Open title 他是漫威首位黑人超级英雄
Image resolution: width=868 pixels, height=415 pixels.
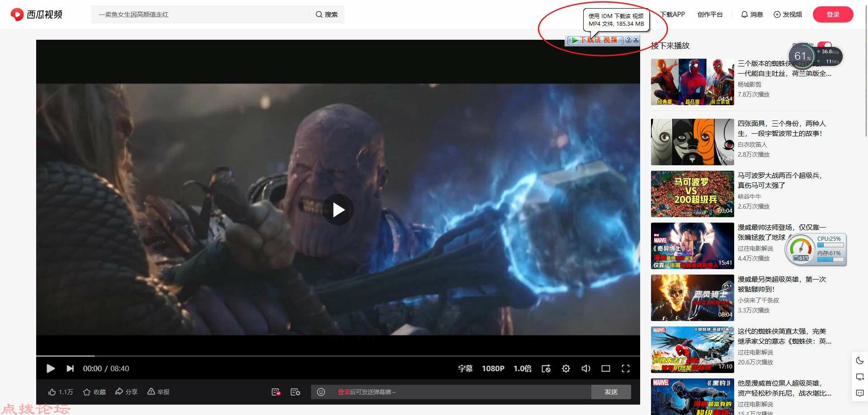[x=784, y=388]
